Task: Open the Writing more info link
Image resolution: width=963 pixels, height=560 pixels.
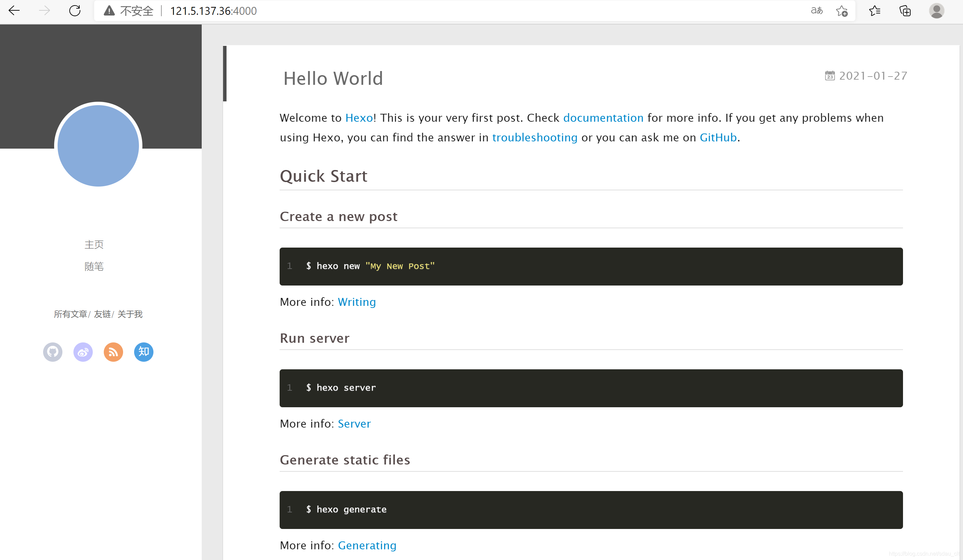Action: 357,302
